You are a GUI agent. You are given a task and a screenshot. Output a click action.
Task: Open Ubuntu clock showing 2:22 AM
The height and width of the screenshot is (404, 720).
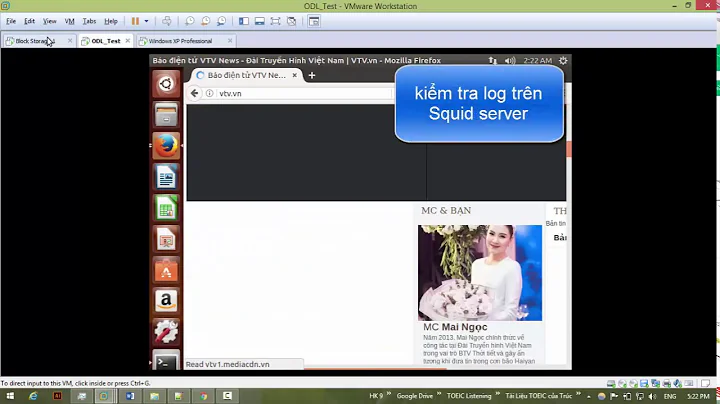(x=538, y=61)
